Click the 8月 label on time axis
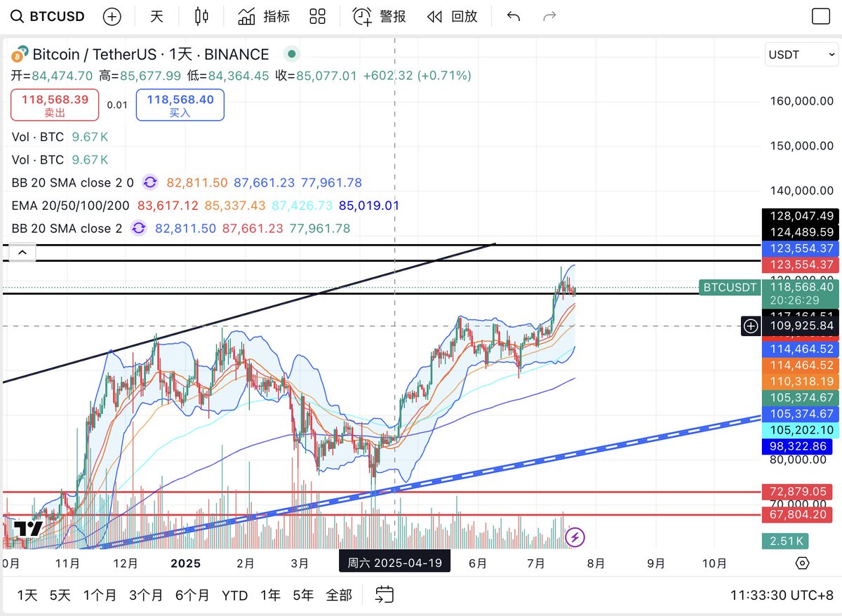Image resolution: width=842 pixels, height=616 pixels. coord(596,563)
